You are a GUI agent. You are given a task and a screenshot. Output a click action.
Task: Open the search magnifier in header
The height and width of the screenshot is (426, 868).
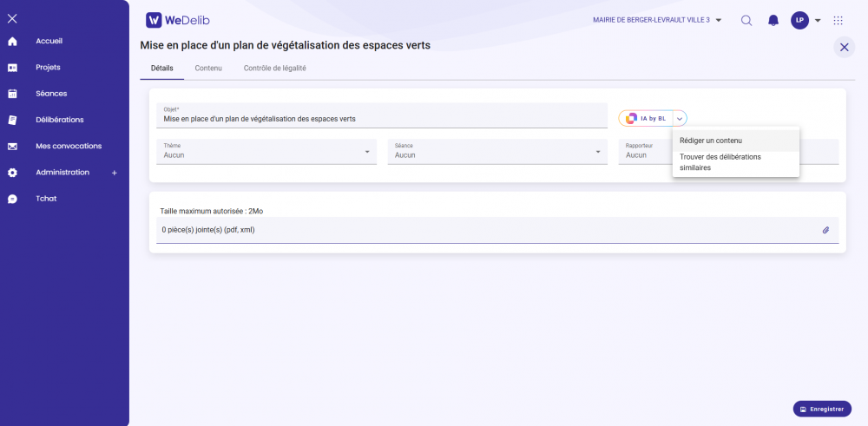coord(746,21)
